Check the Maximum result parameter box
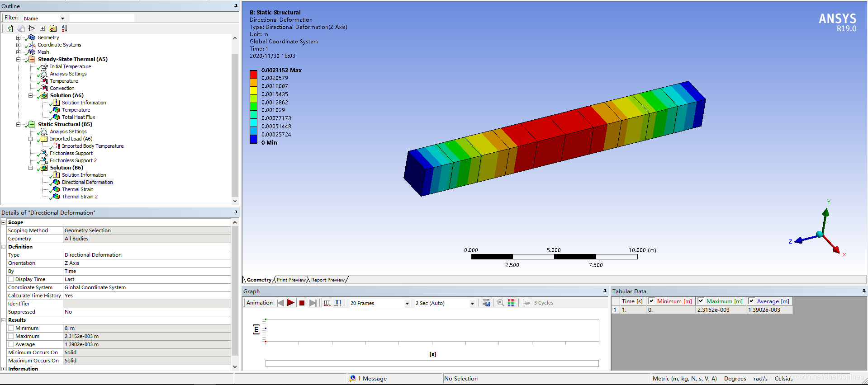 point(11,336)
